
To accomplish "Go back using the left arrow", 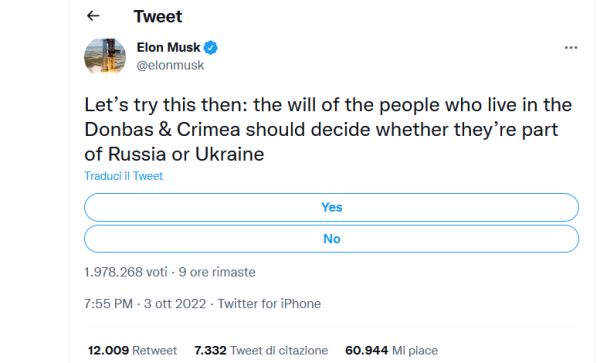I will [93, 16].
